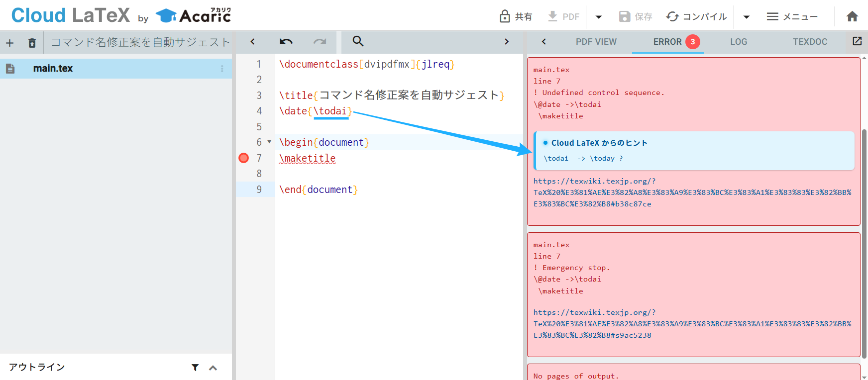Open the texwiki link ending s9ac5238

692,324
